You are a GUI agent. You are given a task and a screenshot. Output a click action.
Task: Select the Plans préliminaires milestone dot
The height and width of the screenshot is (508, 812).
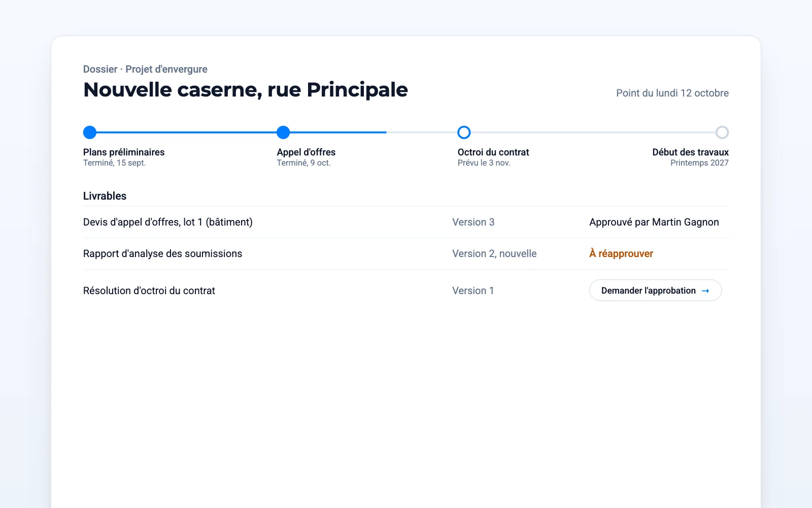[90, 133]
